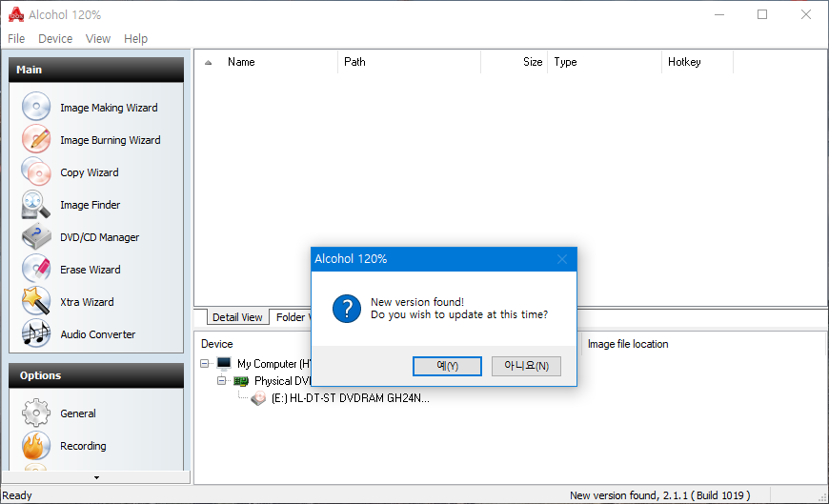Click the Alcohol 120% app logo icon
This screenshot has width=829, height=504.
coord(16,14)
